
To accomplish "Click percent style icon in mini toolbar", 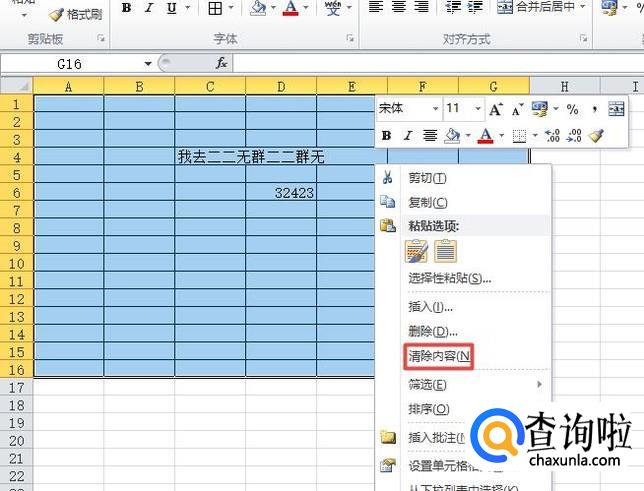I will pos(572,109).
